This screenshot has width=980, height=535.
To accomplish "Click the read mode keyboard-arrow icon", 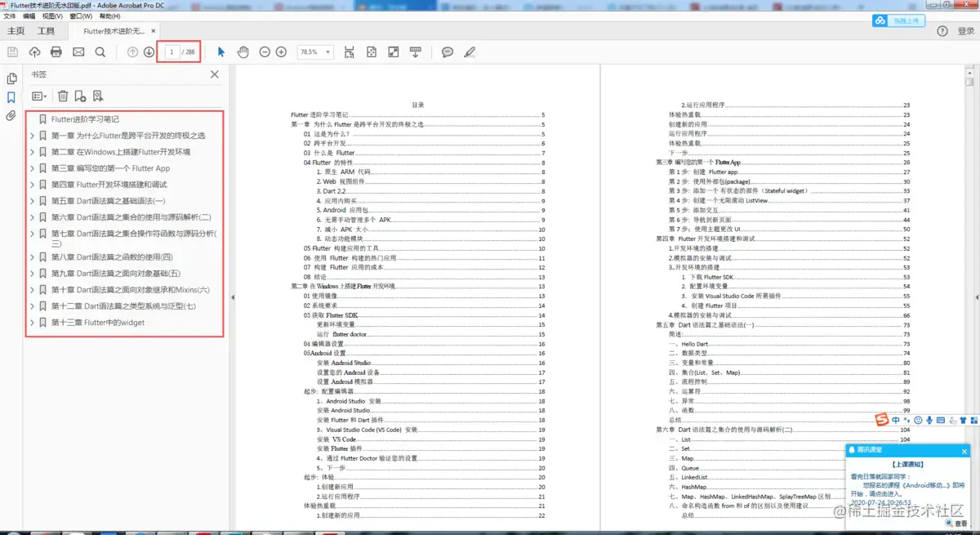I will tap(415, 52).
